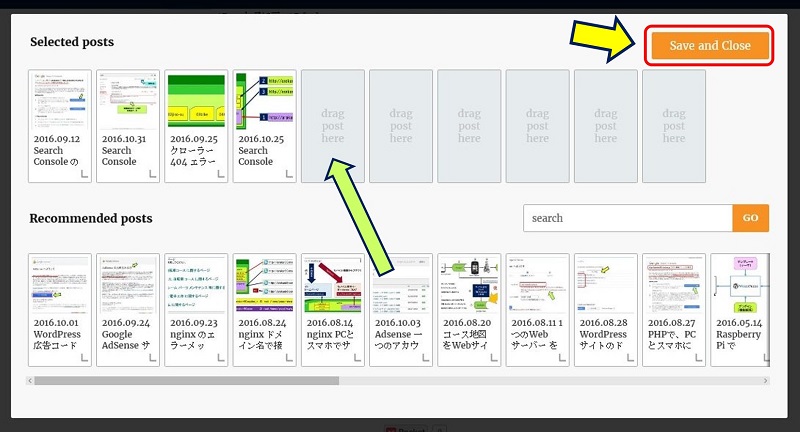Click the Save and Close button

click(x=709, y=46)
